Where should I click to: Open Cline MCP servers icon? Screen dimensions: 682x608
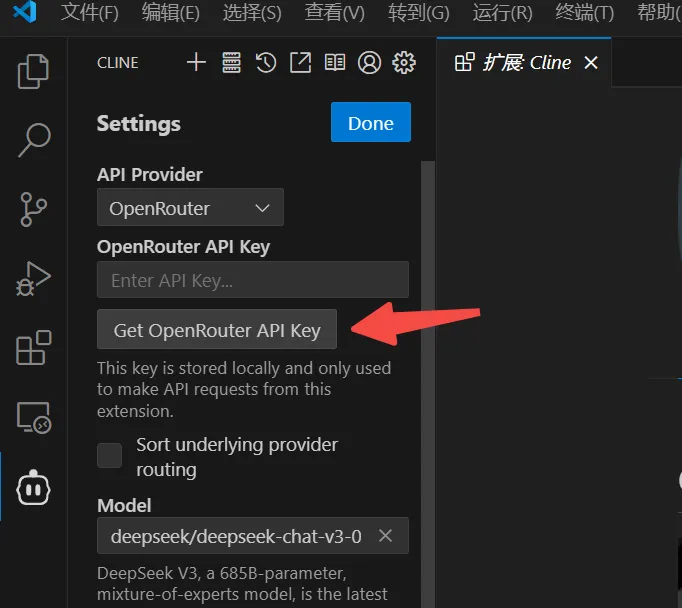tap(231, 63)
